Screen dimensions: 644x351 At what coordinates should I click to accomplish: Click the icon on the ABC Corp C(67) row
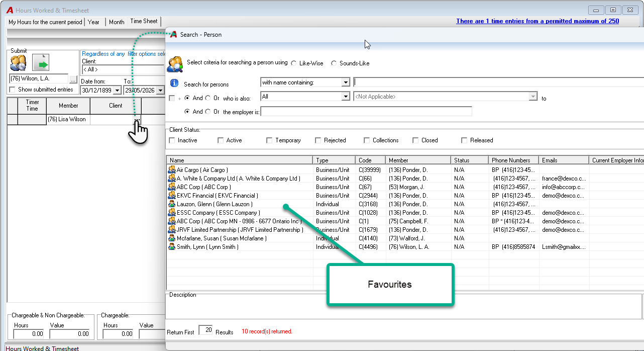172,187
